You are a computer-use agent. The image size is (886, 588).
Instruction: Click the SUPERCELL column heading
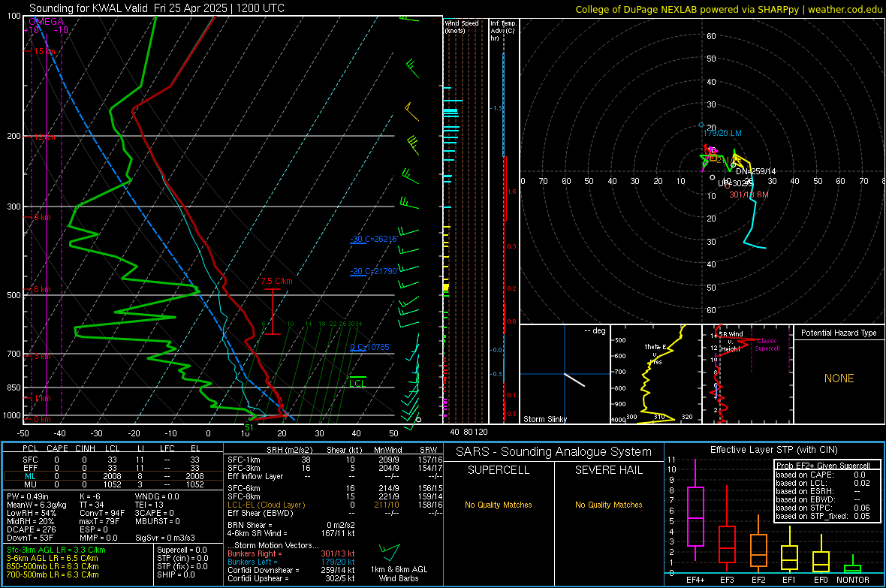coord(499,470)
